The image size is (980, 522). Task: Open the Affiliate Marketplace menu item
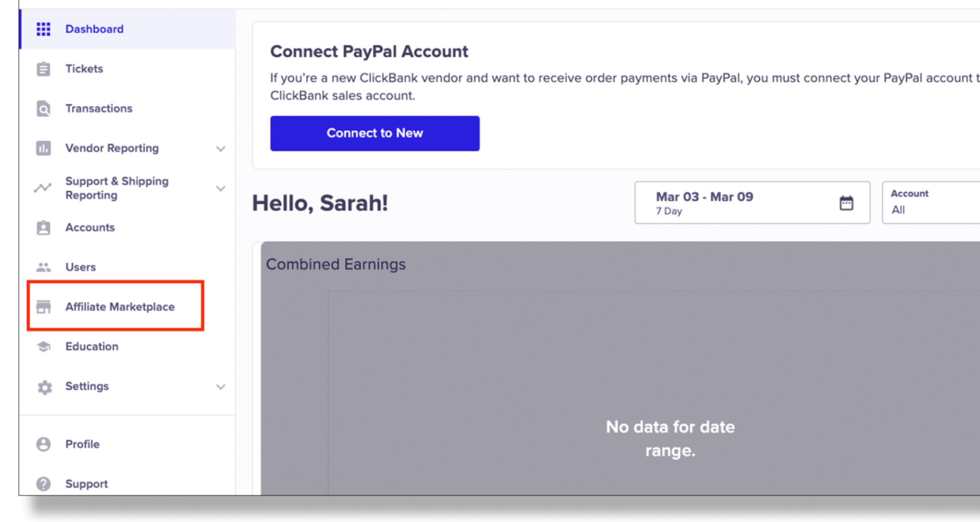120,307
